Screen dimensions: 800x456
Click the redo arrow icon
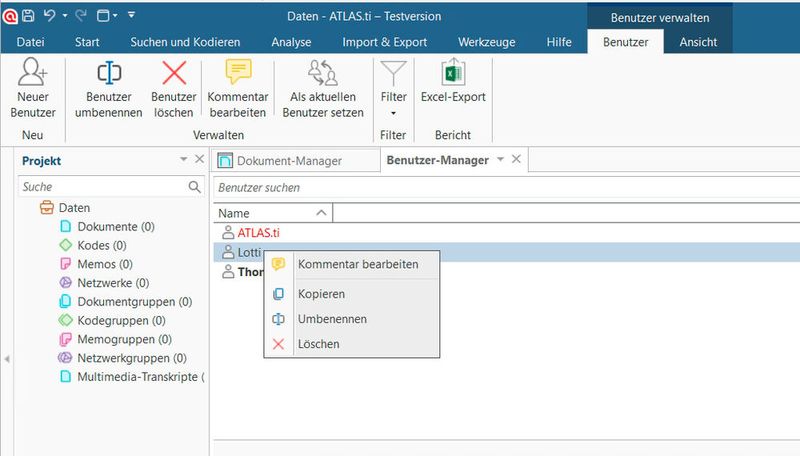click(81, 16)
